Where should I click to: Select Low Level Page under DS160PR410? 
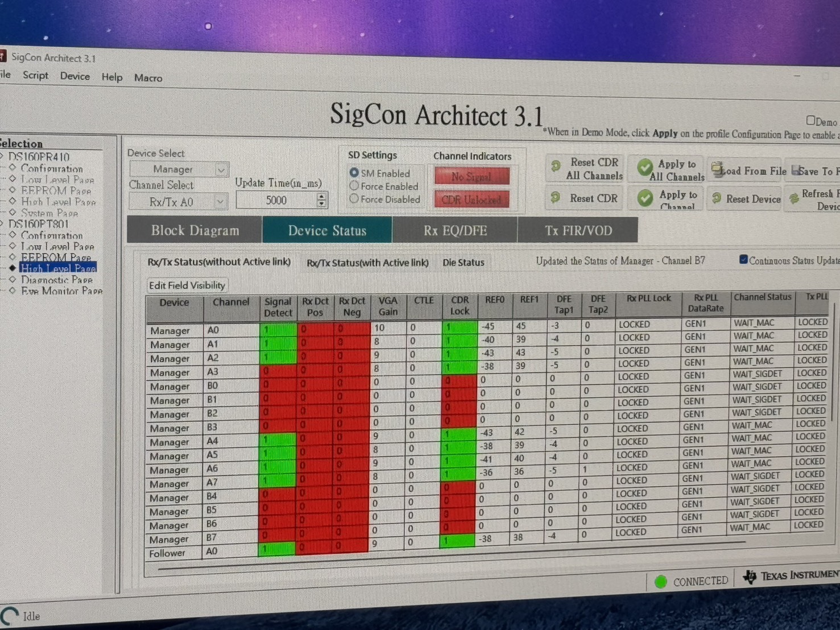pos(57,179)
